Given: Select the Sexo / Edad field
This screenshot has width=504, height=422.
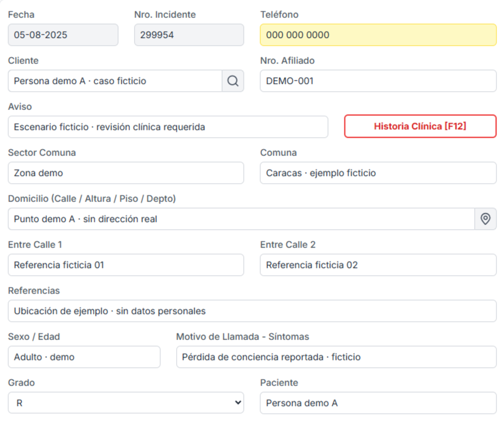Looking at the screenshot, I should [84, 357].
